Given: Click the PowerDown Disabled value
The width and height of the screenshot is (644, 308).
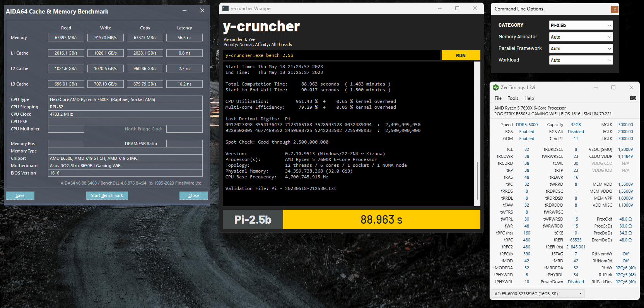Looking at the screenshot, I should tap(576, 282).
